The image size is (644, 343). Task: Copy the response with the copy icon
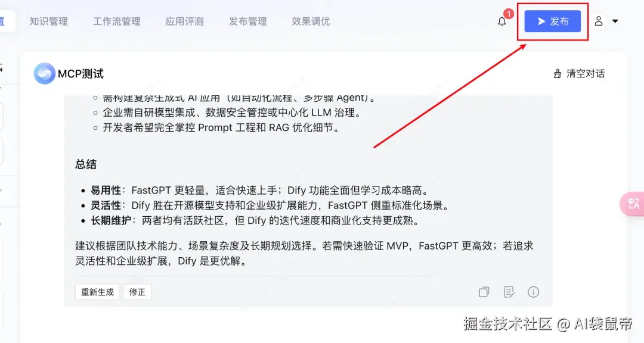(484, 292)
